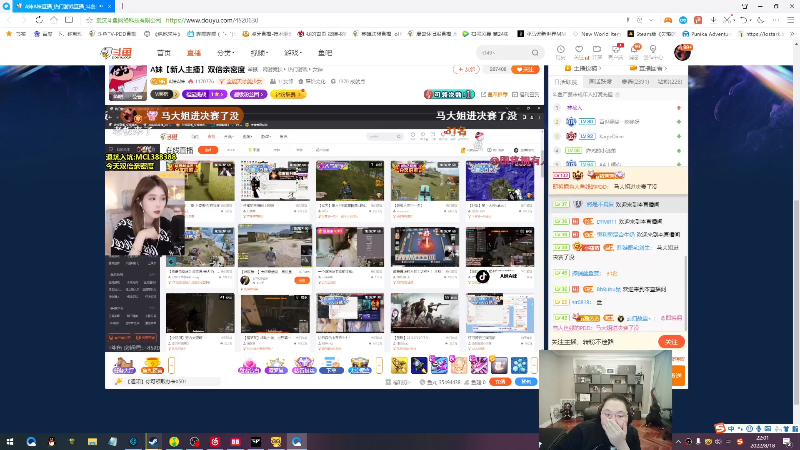
Task: Open the message bell with orange badge
Action: (x=634, y=52)
